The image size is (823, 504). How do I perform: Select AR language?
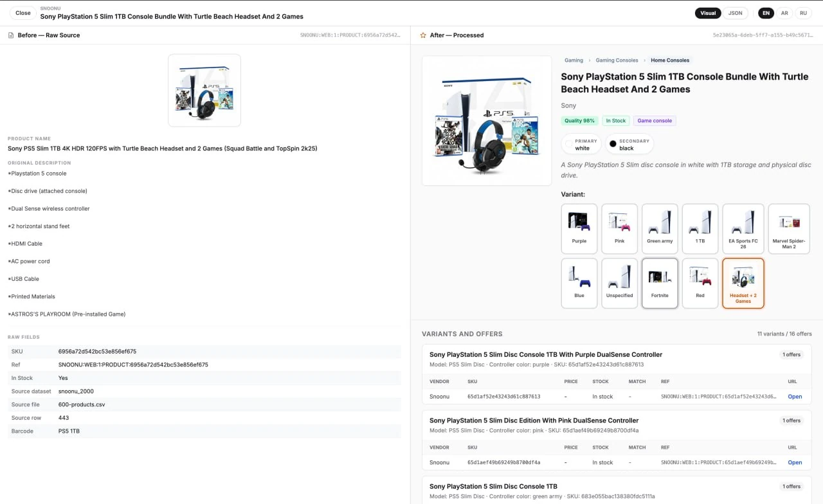tap(784, 13)
